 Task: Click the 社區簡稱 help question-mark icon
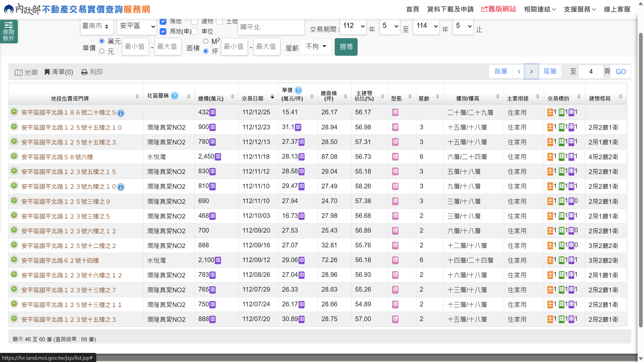[174, 96]
